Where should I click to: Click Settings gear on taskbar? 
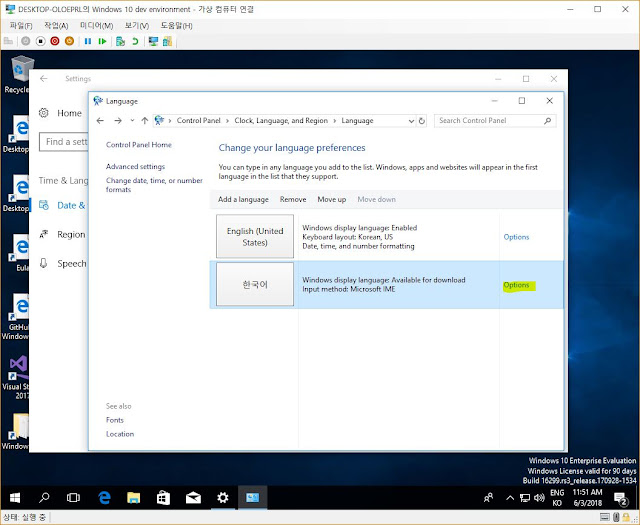(x=223, y=498)
